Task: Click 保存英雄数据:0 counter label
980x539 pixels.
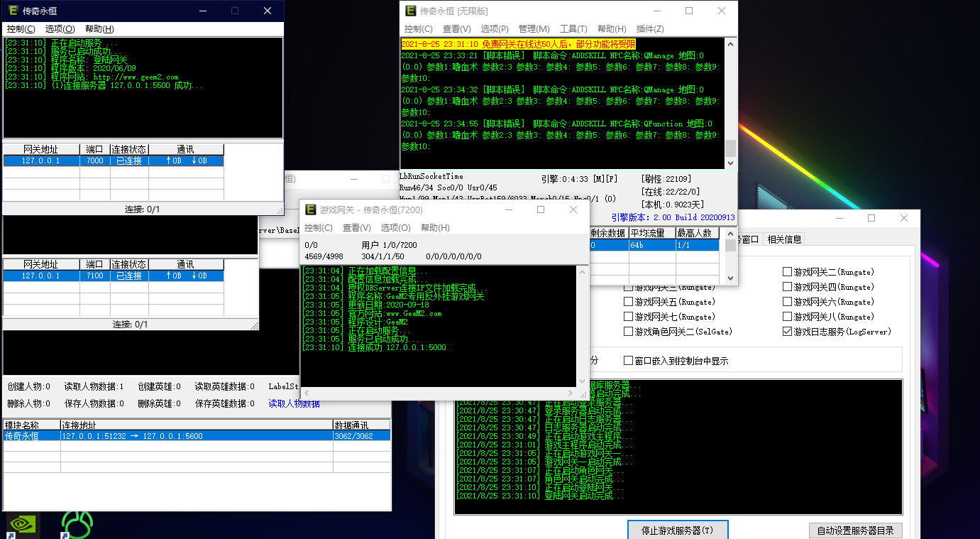Action: pos(224,403)
